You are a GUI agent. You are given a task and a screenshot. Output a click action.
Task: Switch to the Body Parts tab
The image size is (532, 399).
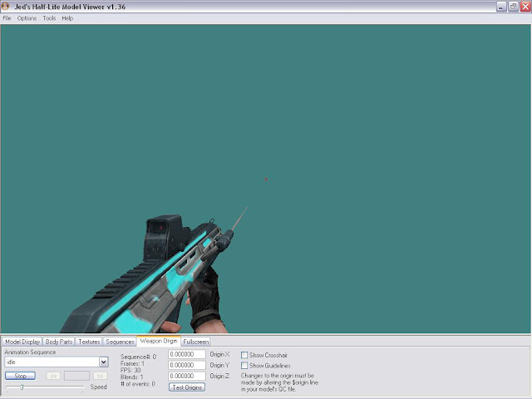pos(59,342)
